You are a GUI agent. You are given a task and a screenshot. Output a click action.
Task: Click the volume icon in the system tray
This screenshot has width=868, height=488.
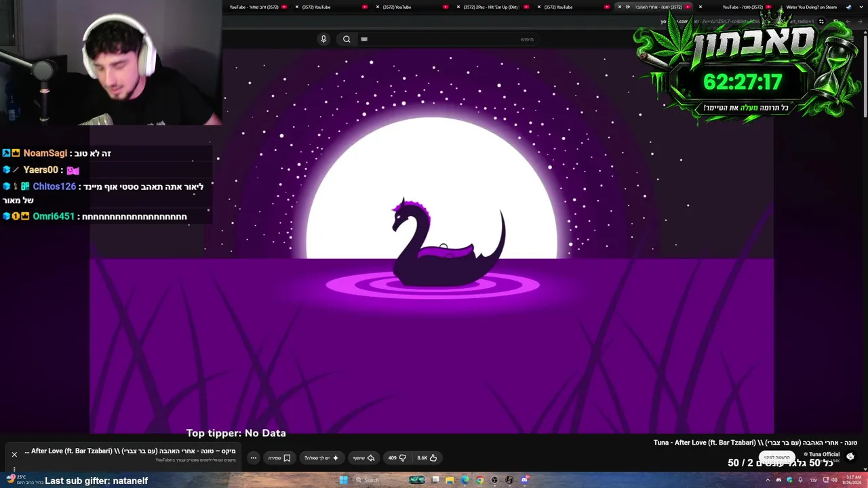(834, 480)
